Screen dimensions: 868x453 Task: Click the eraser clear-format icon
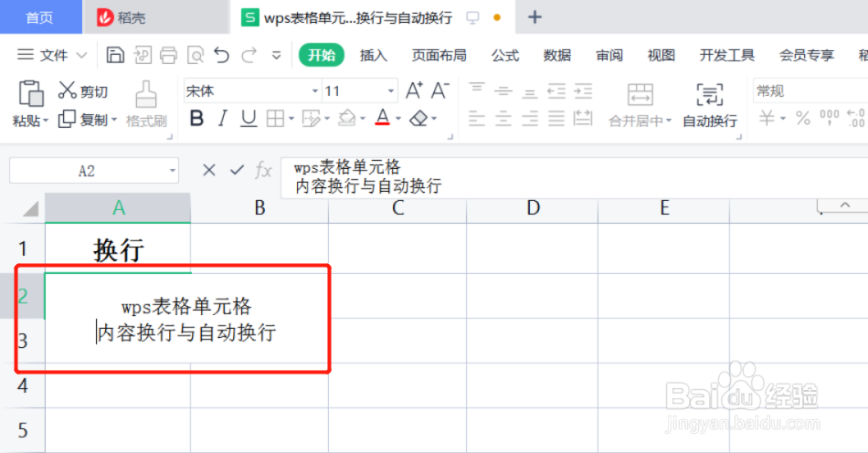419,119
